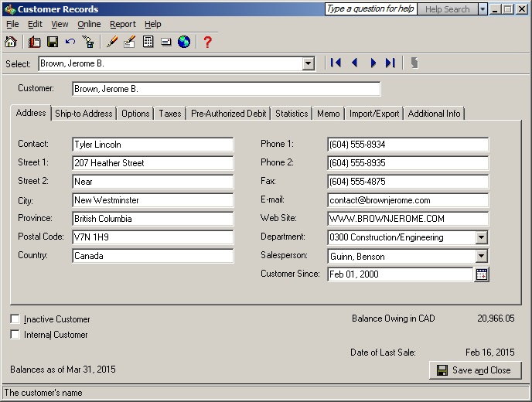Screen dimensions: 532x402
Task: Toggle the Inactive Customer checkbox
Action: click(x=15, y=319)
